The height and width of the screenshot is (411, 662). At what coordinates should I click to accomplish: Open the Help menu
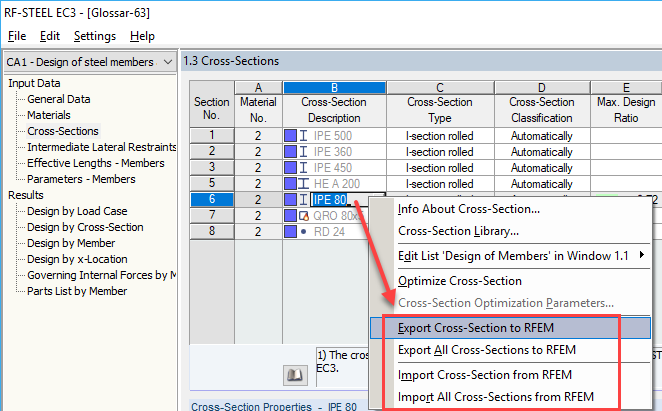click(142, 36)
